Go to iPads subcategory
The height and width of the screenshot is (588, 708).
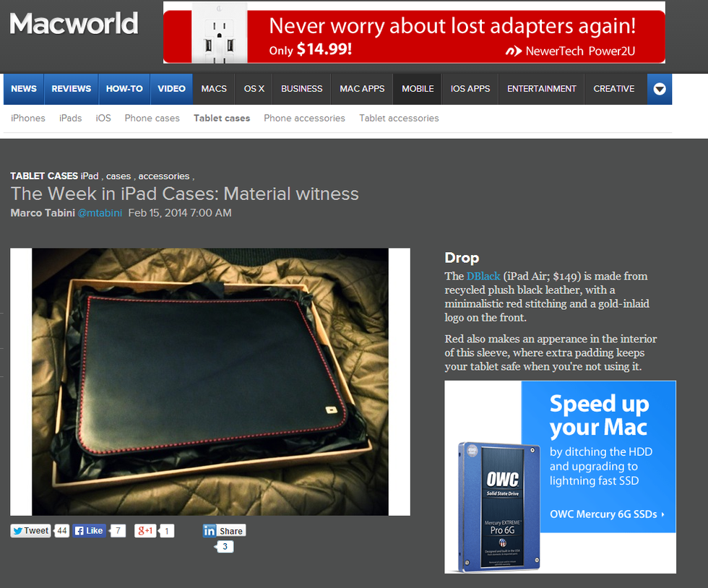coord(71,118)
